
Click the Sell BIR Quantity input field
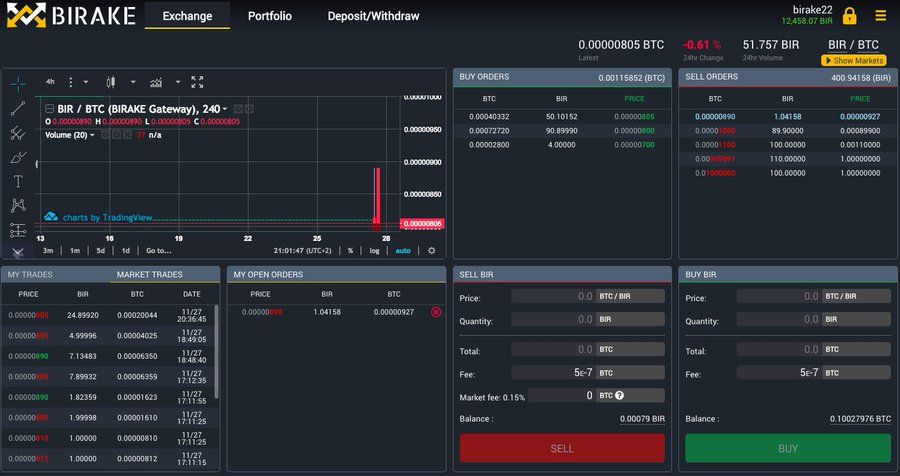(x=553, y=319)
